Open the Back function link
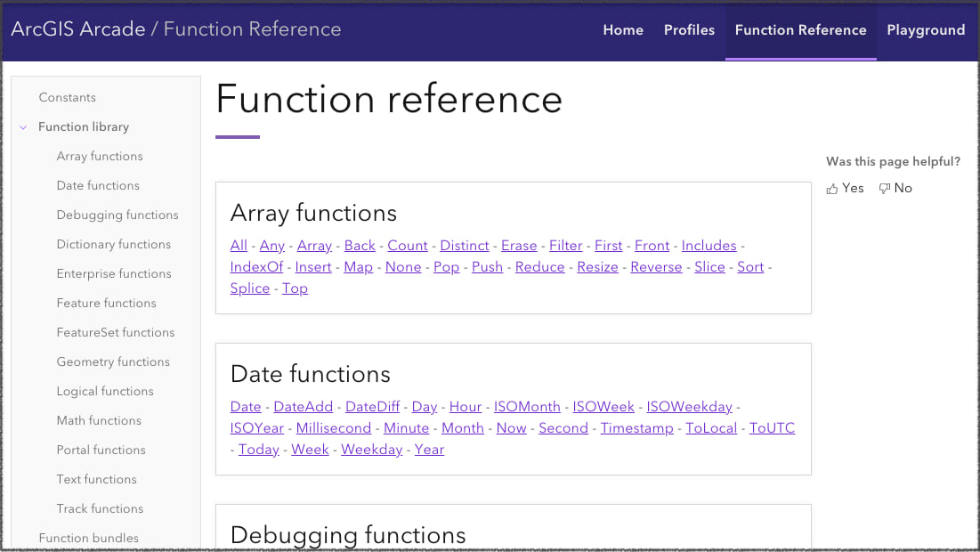980x552 pixels. (360, 246)
